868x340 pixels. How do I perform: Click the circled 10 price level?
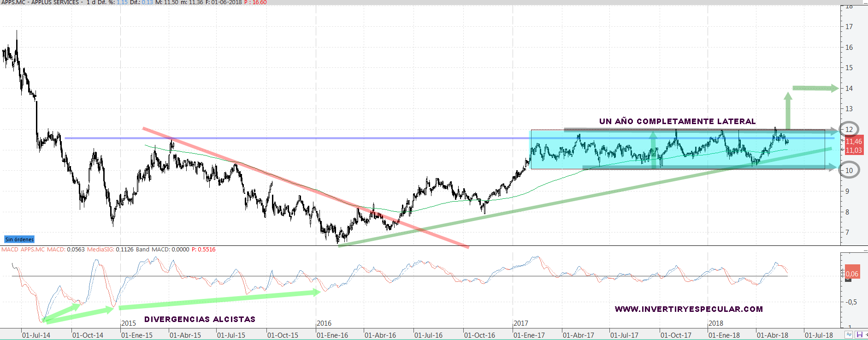click(849, 170)
